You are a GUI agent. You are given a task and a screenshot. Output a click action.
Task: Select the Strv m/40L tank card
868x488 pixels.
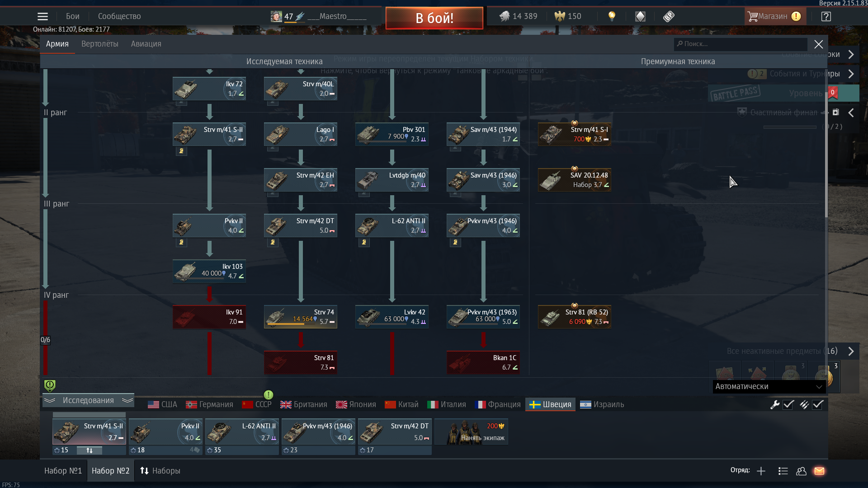tap(301, 89)
